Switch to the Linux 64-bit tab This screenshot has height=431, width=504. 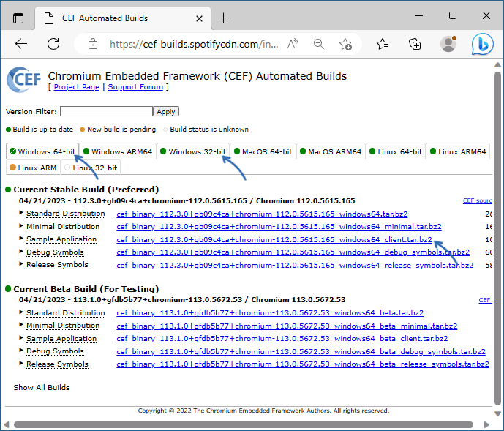[396, 151]
